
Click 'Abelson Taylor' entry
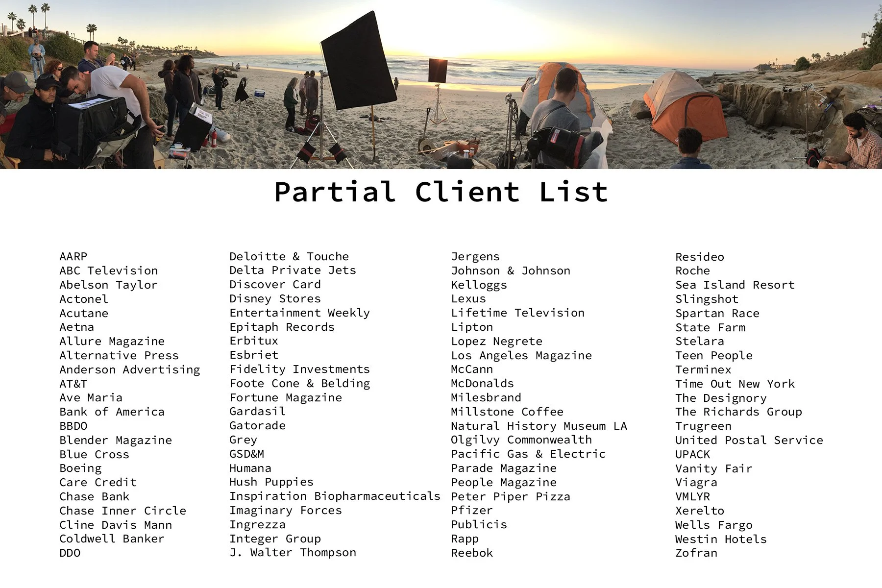click(x=108, y=285)
